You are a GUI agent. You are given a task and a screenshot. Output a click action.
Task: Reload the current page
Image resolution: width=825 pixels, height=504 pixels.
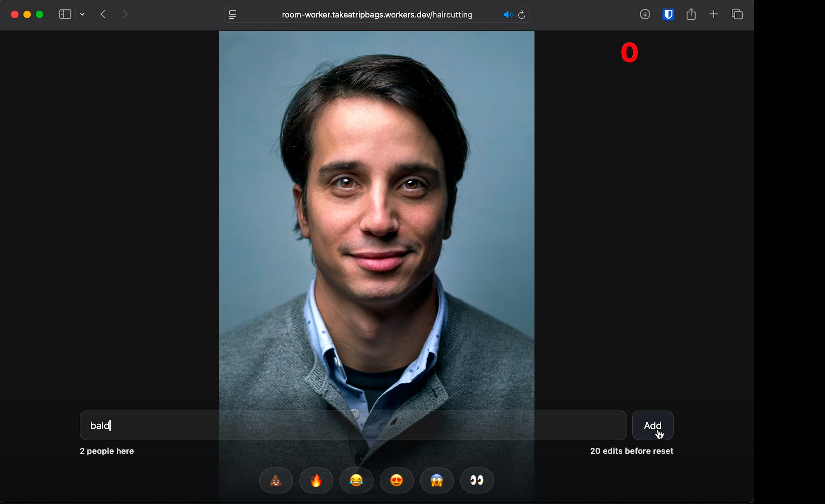point(522,15)
